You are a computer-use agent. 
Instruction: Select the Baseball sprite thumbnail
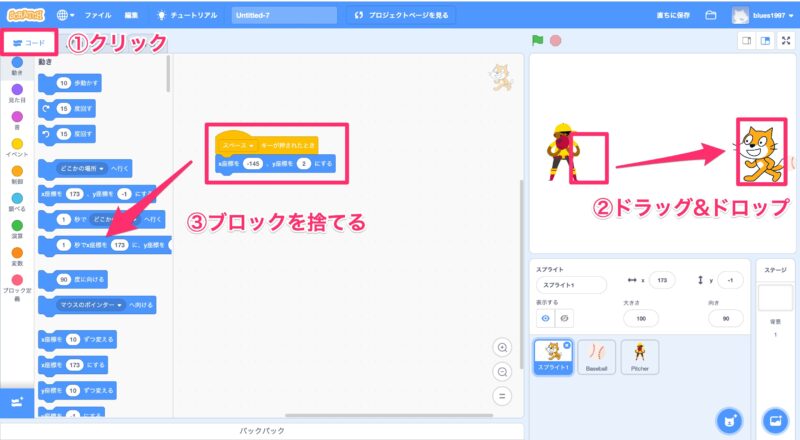(597, 356)
